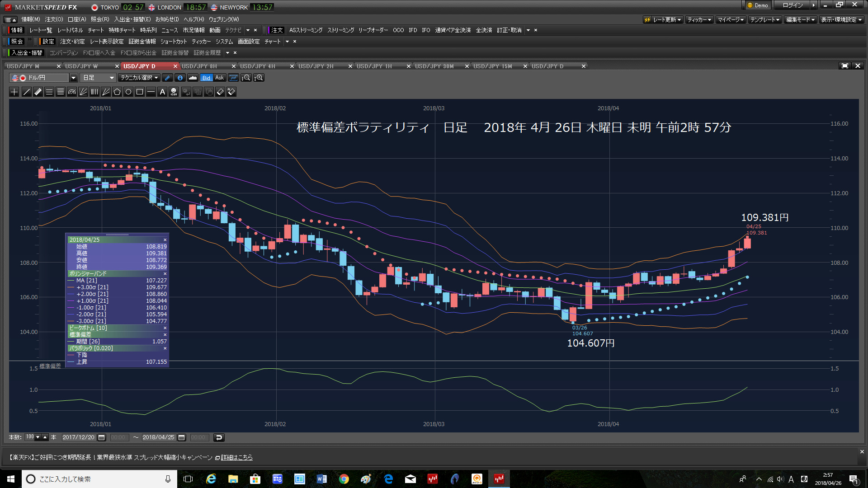
Task: Click the erase-all drawings tool
Action: (231, 92)
